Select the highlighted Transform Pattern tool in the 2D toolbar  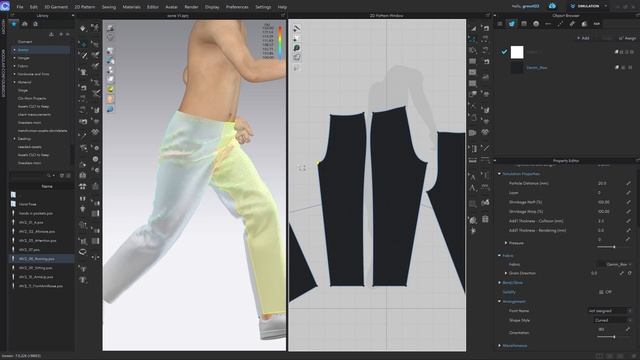[473, 40]
